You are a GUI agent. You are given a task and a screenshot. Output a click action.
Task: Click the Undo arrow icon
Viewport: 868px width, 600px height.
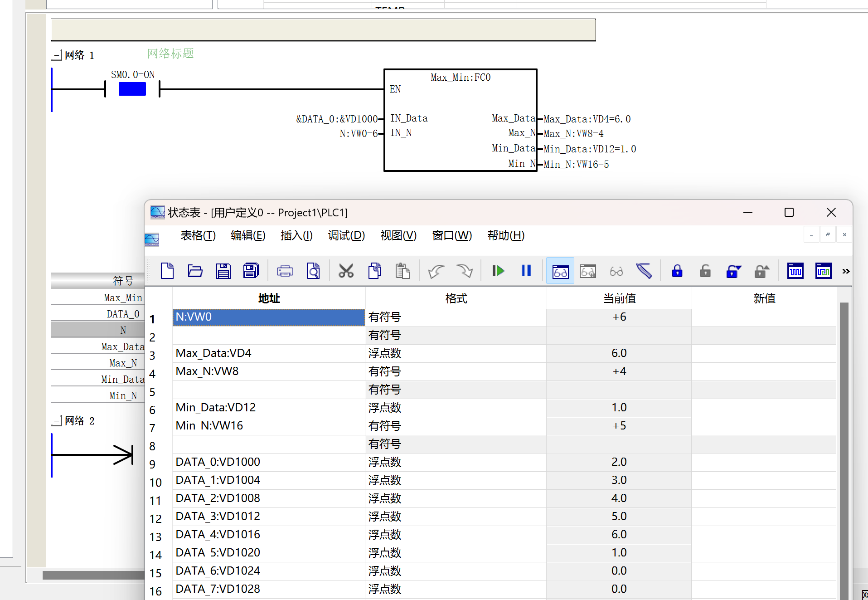[x=436, y=271]
